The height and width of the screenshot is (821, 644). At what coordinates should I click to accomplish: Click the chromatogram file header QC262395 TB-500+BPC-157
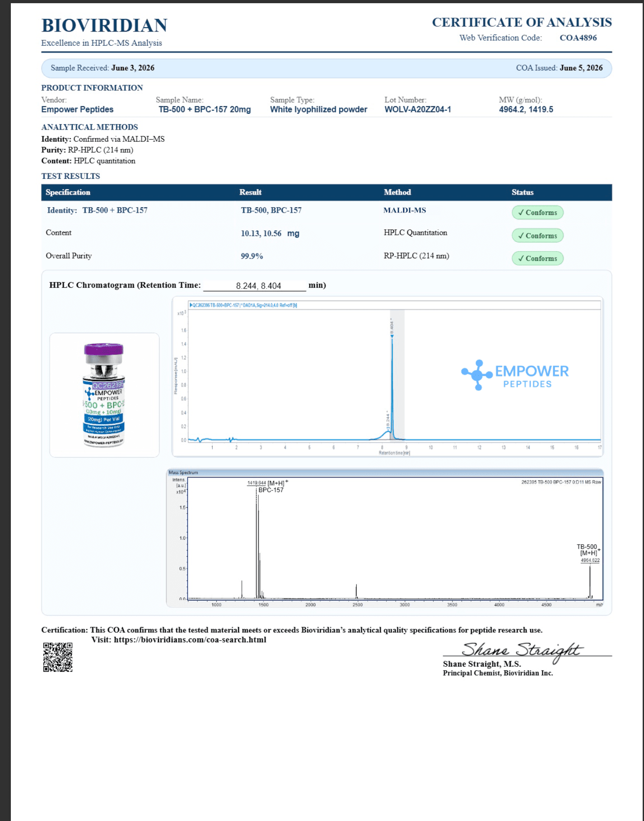click(243, 305)
